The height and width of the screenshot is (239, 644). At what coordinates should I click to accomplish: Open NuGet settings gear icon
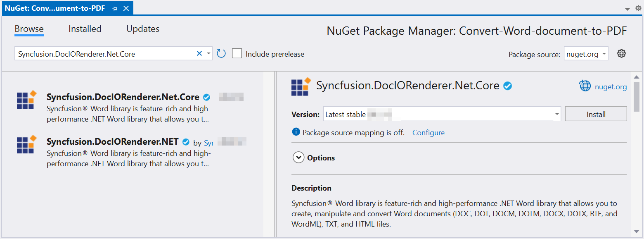tap(621, 54)
